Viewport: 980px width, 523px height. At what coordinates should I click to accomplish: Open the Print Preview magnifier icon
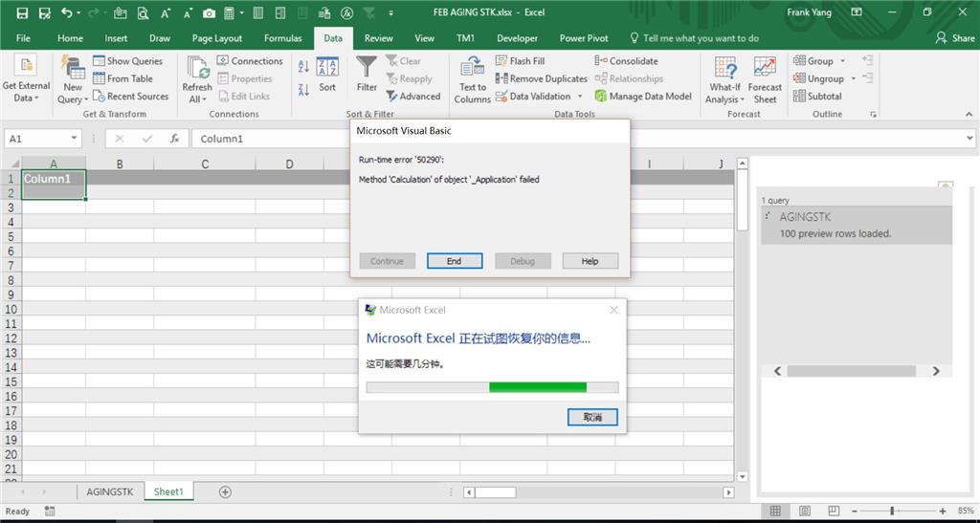tap(144, 12)
